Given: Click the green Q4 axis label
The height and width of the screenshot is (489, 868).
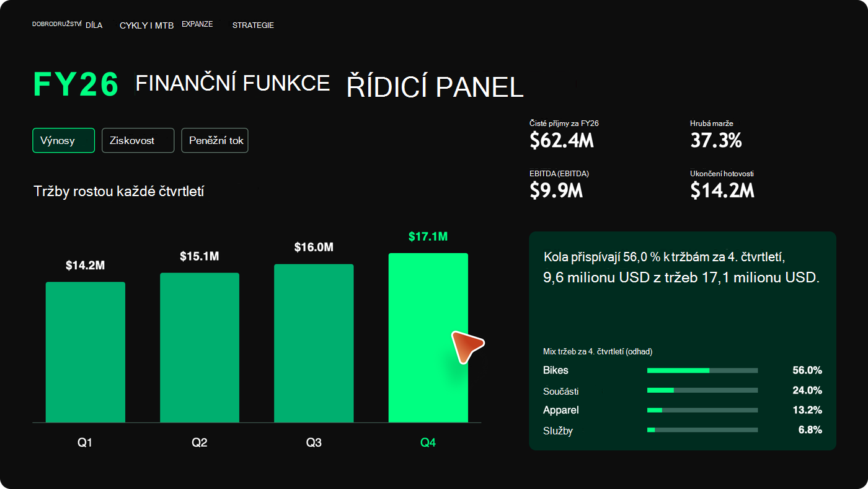Looking at the screenshot, I should [x=428, y=443].
